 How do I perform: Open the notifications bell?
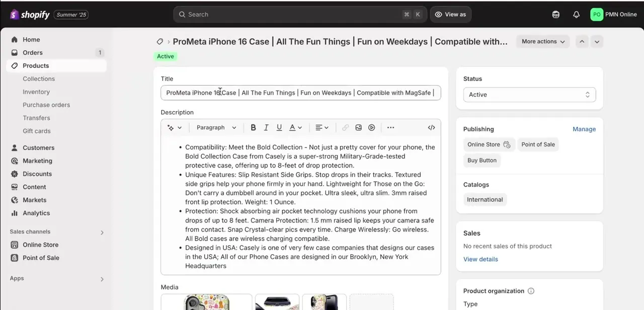point(577,15)
